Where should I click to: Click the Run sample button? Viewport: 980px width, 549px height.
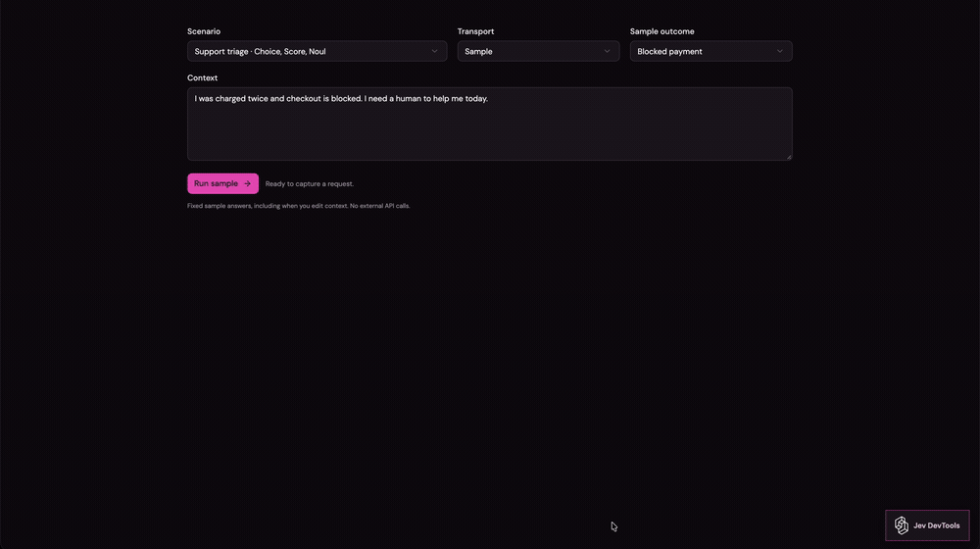(222, 183)
